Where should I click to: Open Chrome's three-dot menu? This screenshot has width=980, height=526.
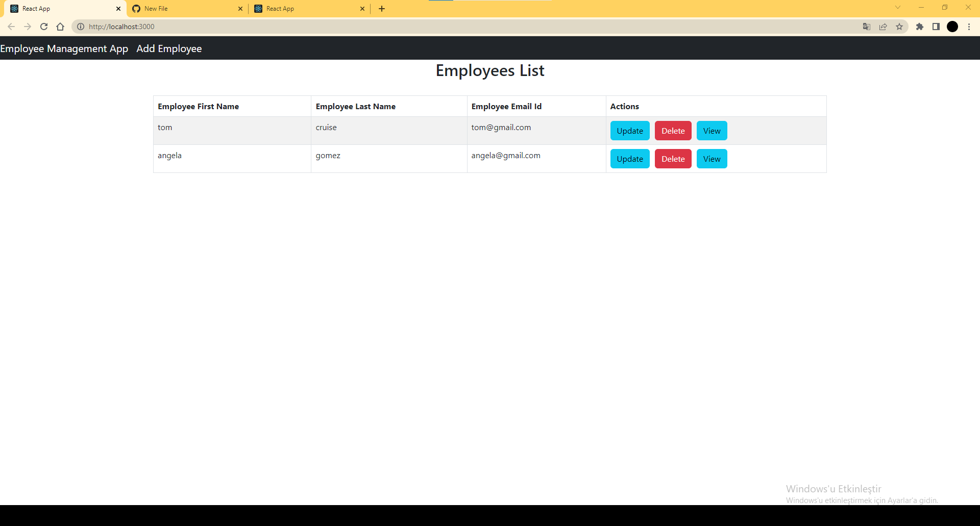(x=969, y=27)
